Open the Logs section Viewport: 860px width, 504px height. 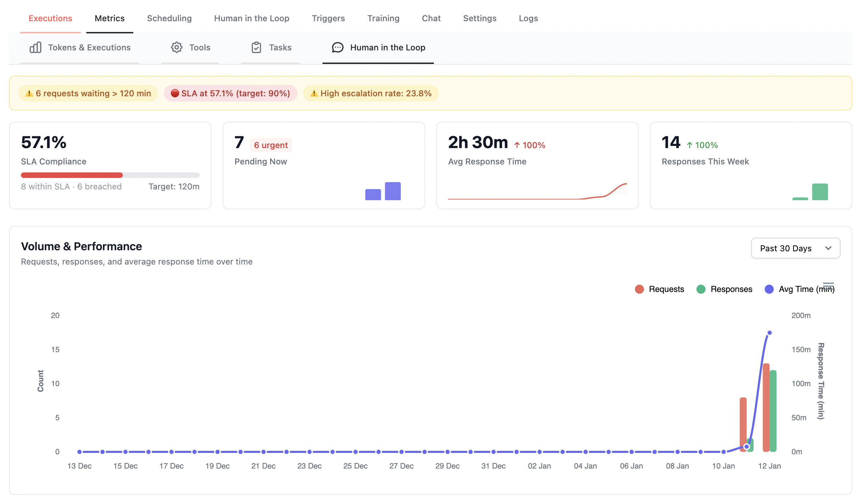[x=528, y=18]
